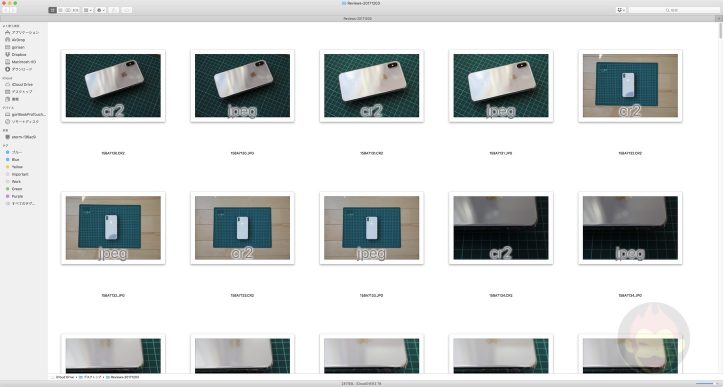This screenshot has height=387, width=723.
Task: Add a new Finder tab with plus button
Action: coord(718,18)
